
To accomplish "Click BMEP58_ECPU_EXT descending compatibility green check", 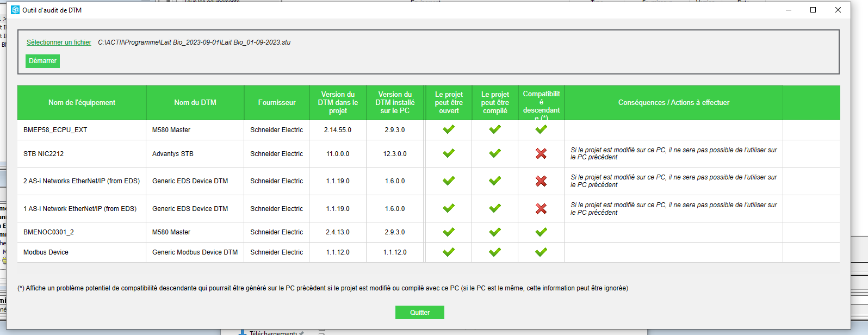I will (x=541, y=129).
